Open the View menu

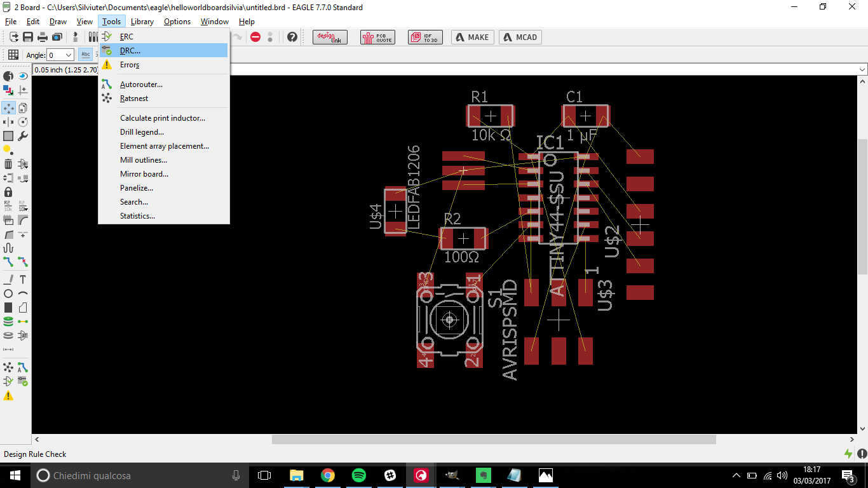pos(85,22)
